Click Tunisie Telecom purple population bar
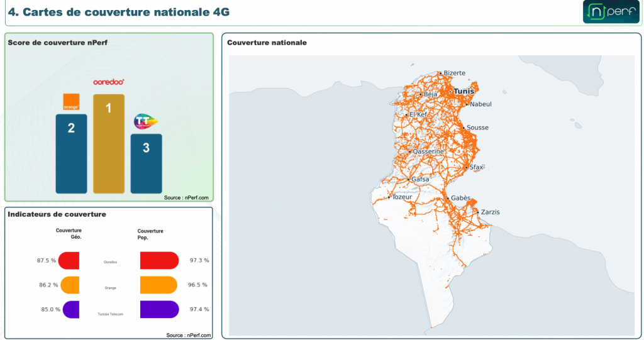Screen dimensions: 644x340 click(x=159, y=309)
